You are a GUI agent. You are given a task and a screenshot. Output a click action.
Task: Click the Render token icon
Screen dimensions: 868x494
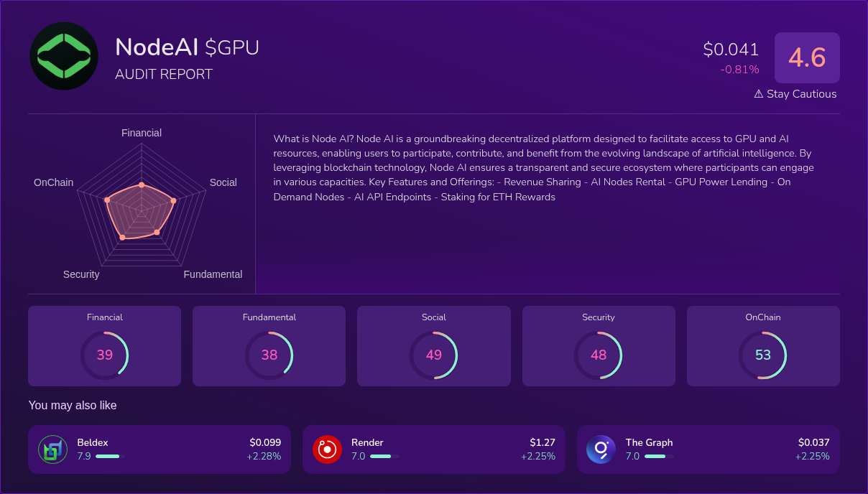pos(327,449)
